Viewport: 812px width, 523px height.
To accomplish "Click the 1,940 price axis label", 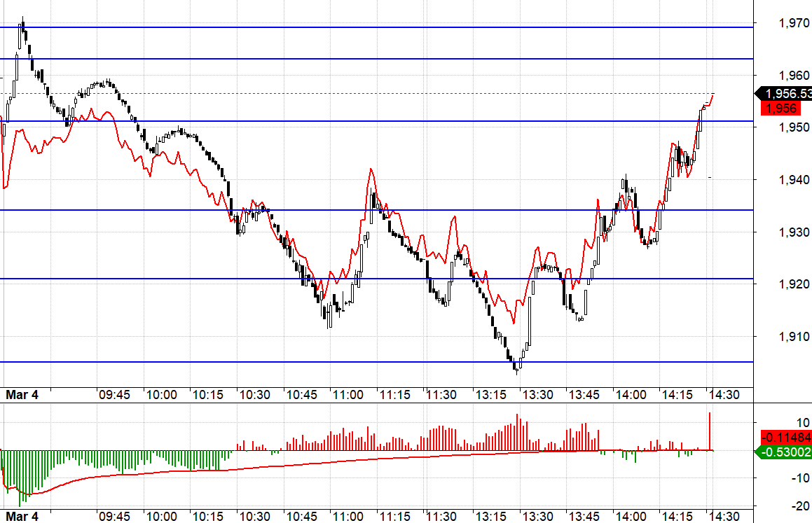I will point(794,180).
